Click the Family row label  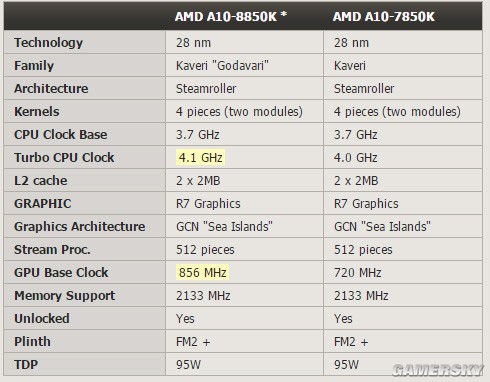[x=34, y=66]
